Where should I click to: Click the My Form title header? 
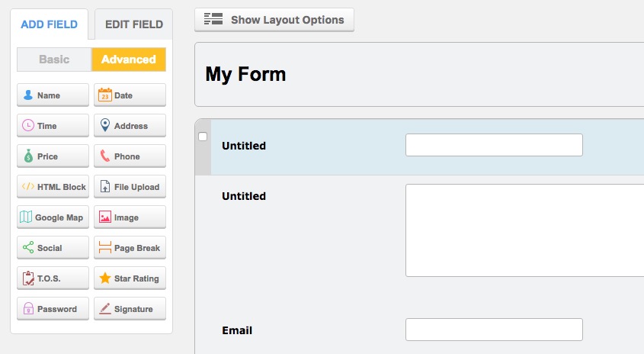tap(245, 74)
